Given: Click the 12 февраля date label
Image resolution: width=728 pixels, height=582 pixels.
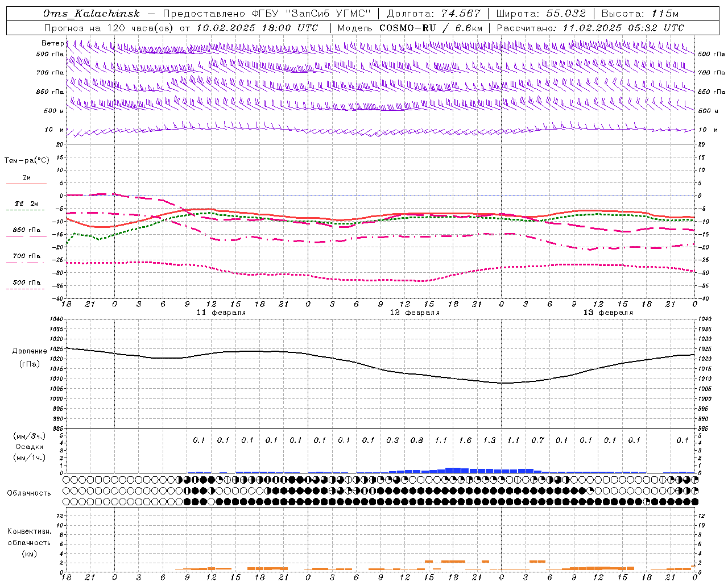Looking at the screenshot, I should [x=415, y=313].
